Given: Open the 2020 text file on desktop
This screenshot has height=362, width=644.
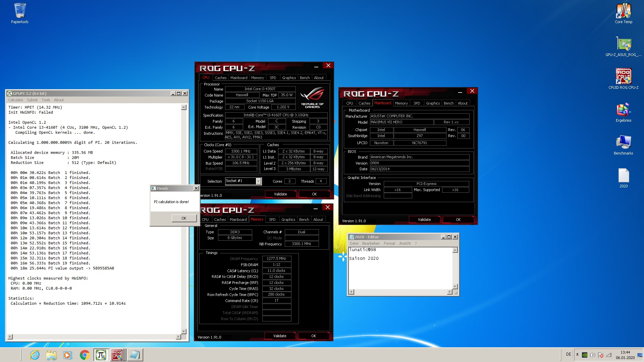Looking at the screenshot, I should [x=624, y=178].
